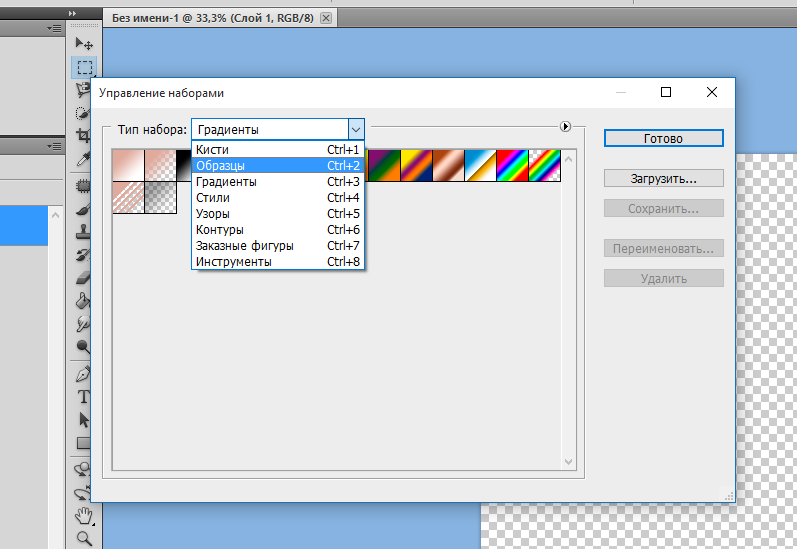Select the Hand tool
The height and width of the screenshot is (549, 797).
[84, 516]
